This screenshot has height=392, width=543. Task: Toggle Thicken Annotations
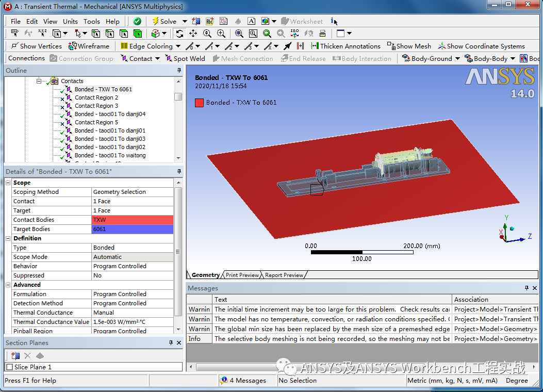click(x=345, y=46)
